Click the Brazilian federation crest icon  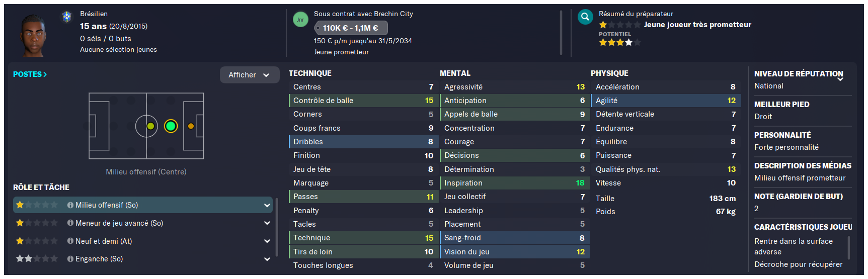click(x=67, y=17)
